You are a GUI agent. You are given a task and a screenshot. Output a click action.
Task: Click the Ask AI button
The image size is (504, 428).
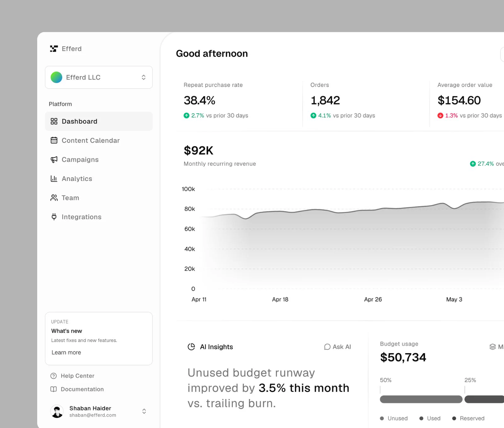pos(337,347)
